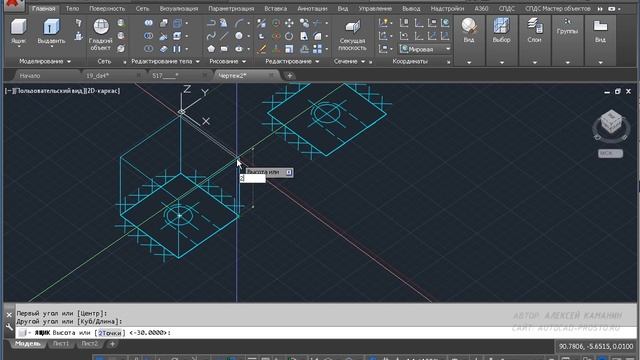640x360 pixels.
Task: Select the rectangle tool in Рисование panel
Action: tap(224, 49)
